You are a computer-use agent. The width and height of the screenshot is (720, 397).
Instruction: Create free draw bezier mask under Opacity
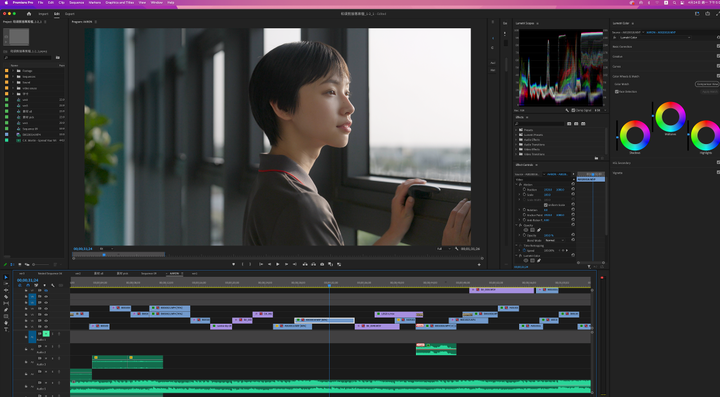[x=539, y=230]
